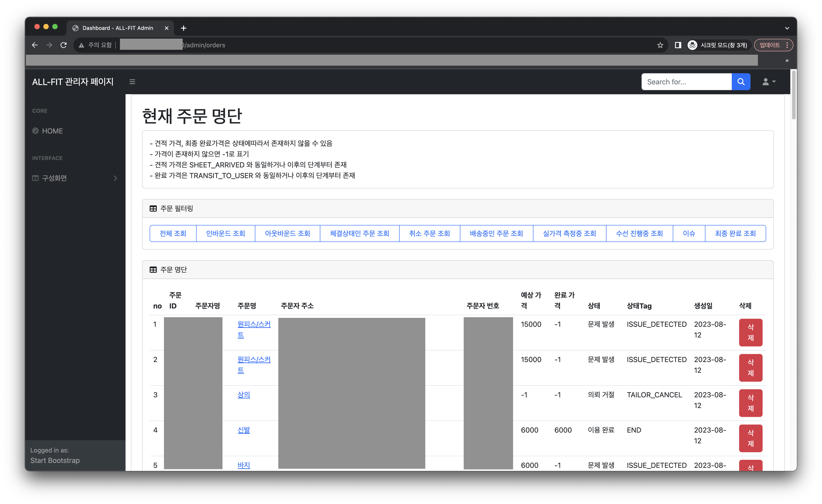Image resolution: width=822 pixels, height=504 pixels.
Task: Bookmark page with star icon
Action: tap(660, 45)
